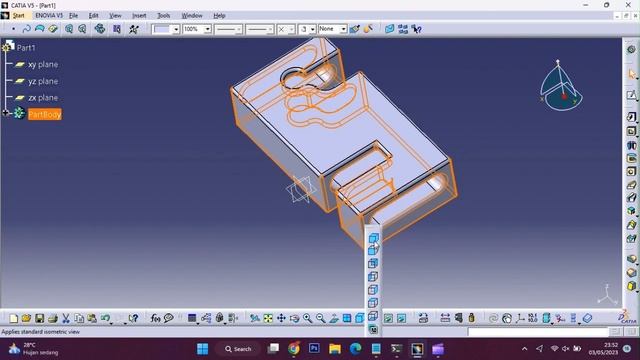Open the Start menu in CATIA

pos(18,16)
